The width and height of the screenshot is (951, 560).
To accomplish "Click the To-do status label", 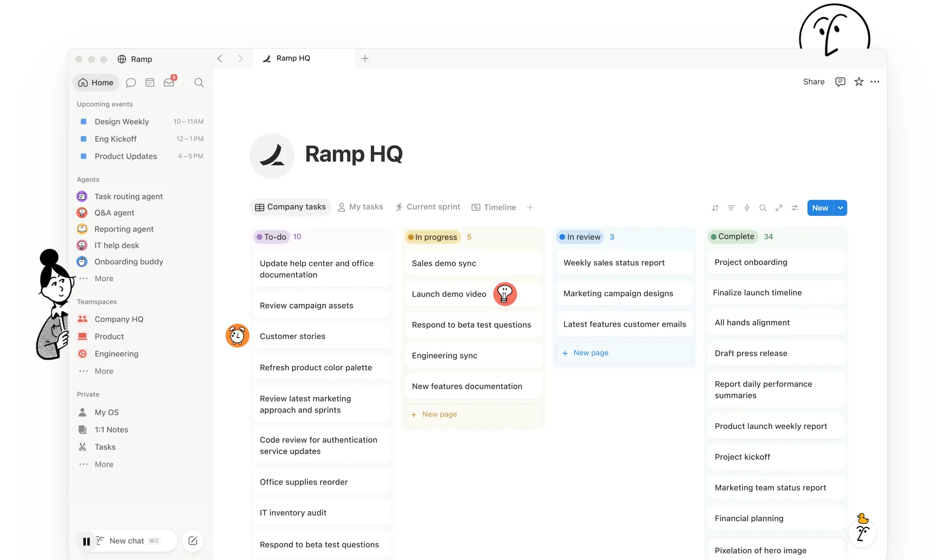I will tap(272, 237).
